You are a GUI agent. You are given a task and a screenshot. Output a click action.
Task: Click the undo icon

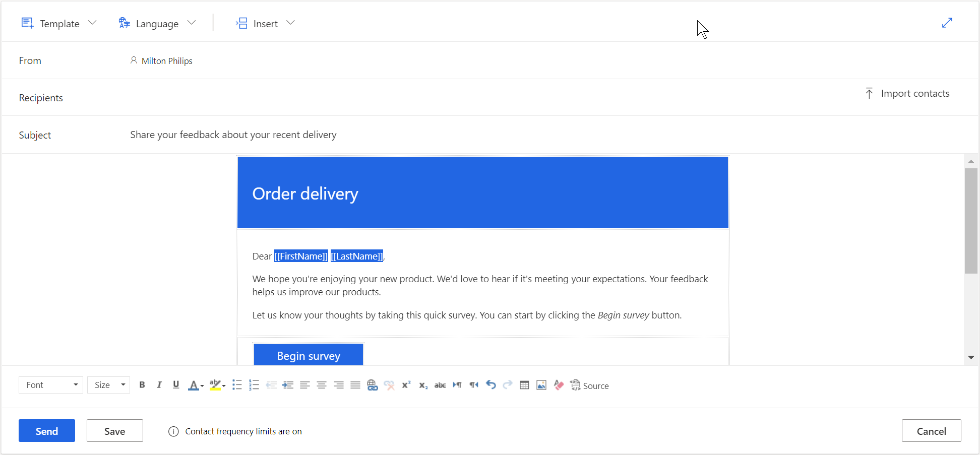[491, 385]
